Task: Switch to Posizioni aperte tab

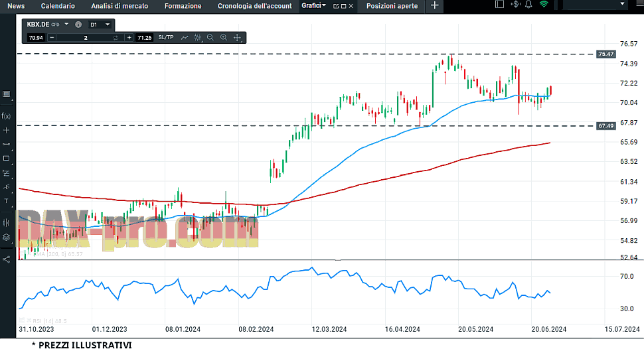Action: click(x=392, y=6)
